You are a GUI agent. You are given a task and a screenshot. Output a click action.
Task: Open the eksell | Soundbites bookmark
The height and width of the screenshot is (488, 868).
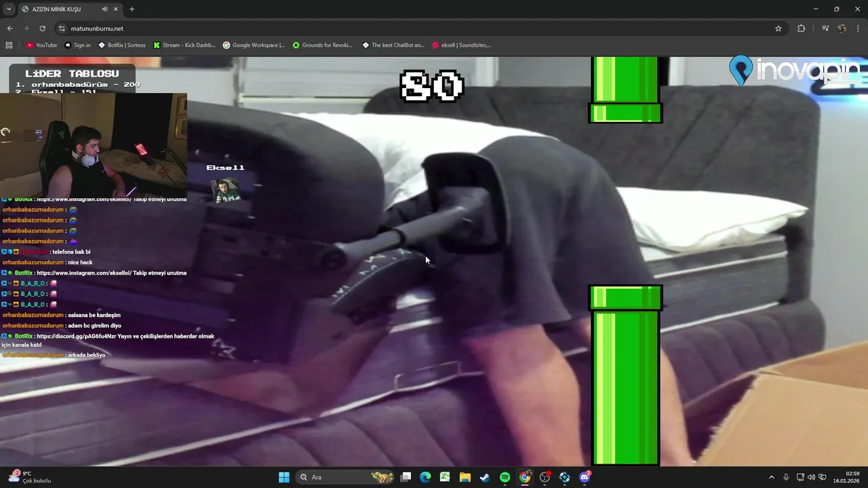[461, 45]
